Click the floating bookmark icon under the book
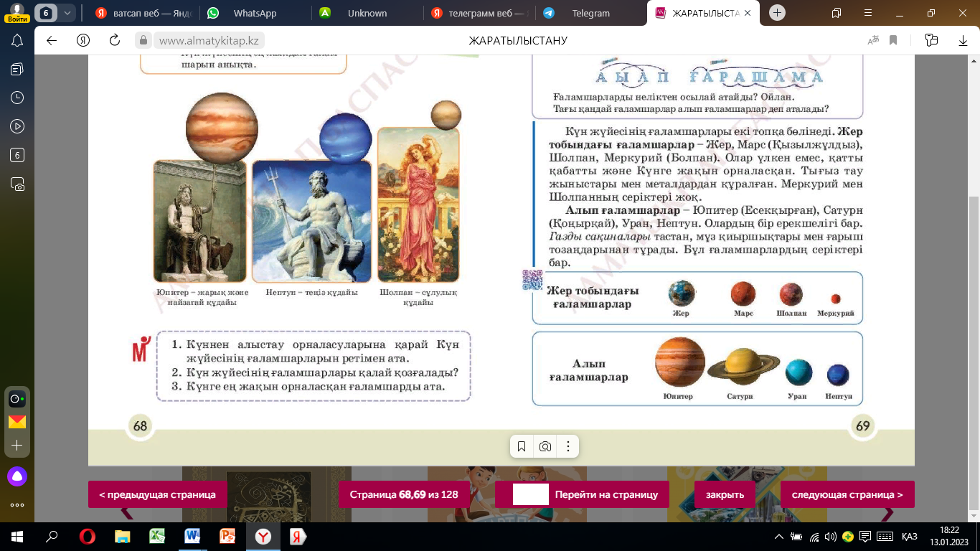 pyautogui.click(x=522, y=446)
